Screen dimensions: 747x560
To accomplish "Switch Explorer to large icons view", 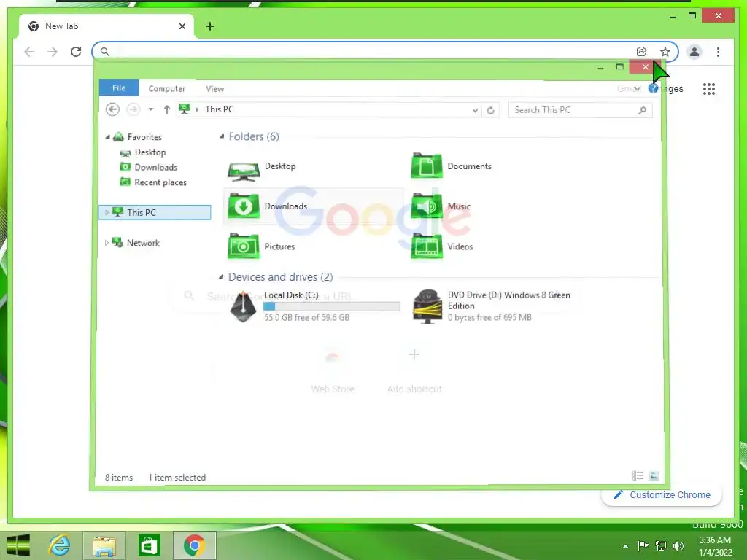I will coord(654,475).
